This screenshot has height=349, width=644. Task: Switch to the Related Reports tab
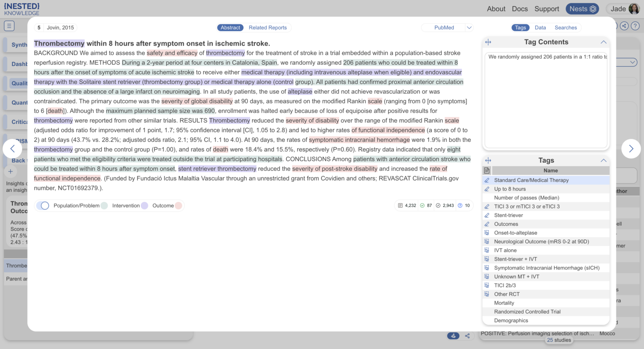pyautogui.click(x=268, y=27)
